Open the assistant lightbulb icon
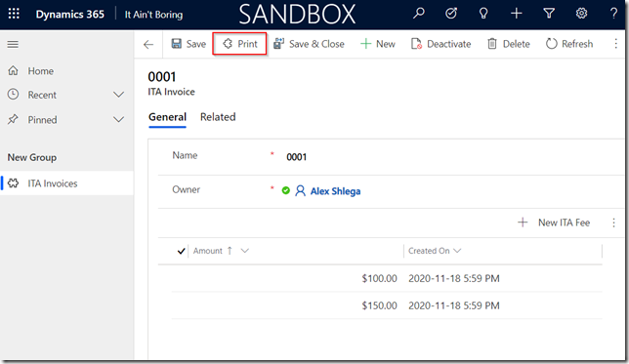 click(x=483, y=14)
